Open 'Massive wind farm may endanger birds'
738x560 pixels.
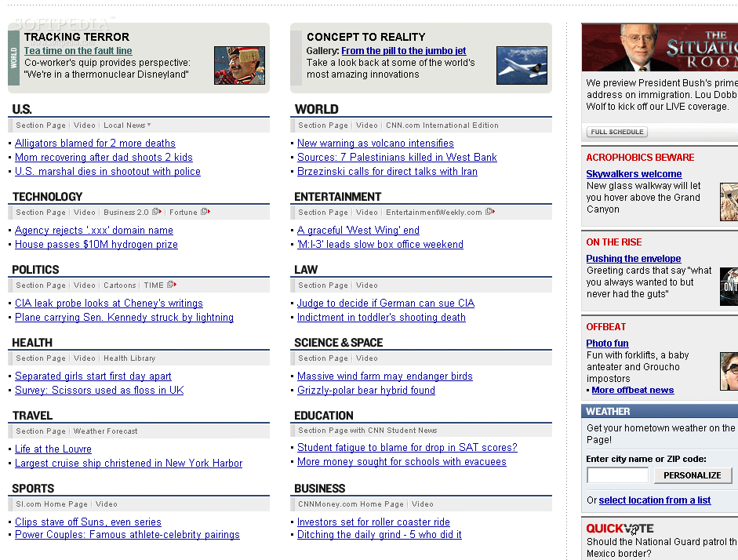point(385,376)
